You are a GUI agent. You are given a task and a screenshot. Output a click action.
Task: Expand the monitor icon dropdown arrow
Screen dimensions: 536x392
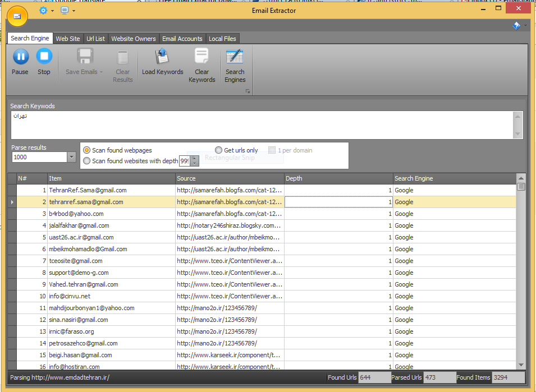(74, 11)
